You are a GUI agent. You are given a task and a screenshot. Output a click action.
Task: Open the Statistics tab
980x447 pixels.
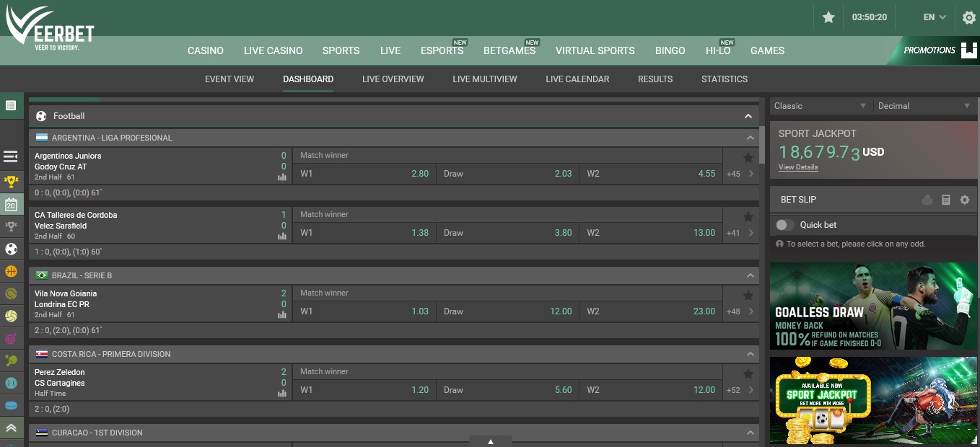click(725, 79)
